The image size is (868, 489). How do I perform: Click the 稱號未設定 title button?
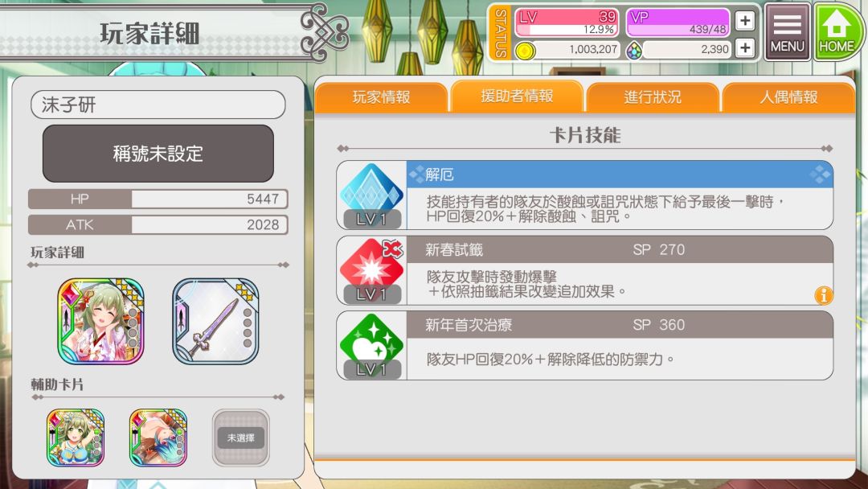(158, 154)
